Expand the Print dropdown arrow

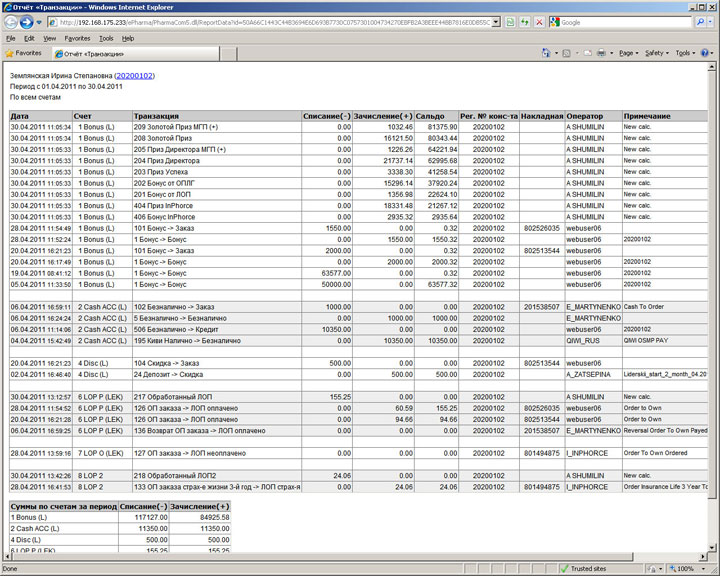pyautogui.click(x=612, y=53)
